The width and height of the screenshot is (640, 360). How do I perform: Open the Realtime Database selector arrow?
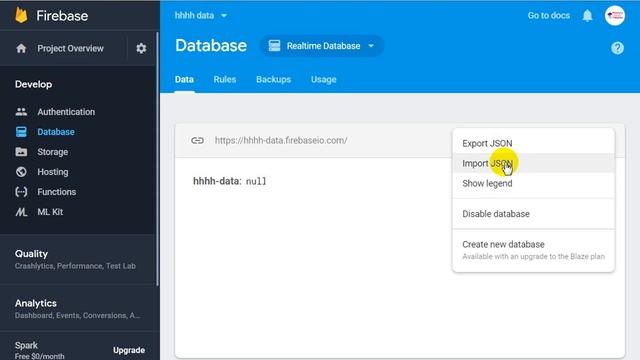pos(371,46)
